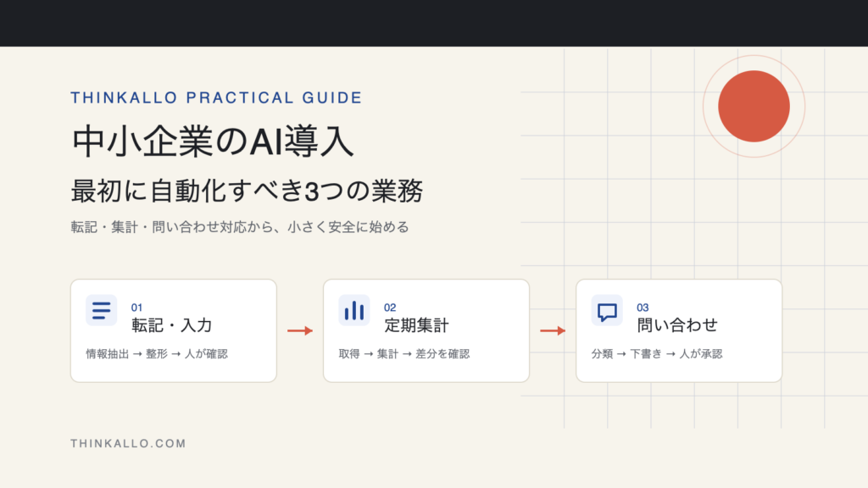Click the number 03 label
This screenshot has width=868, height=488.
tap(643, 308)
